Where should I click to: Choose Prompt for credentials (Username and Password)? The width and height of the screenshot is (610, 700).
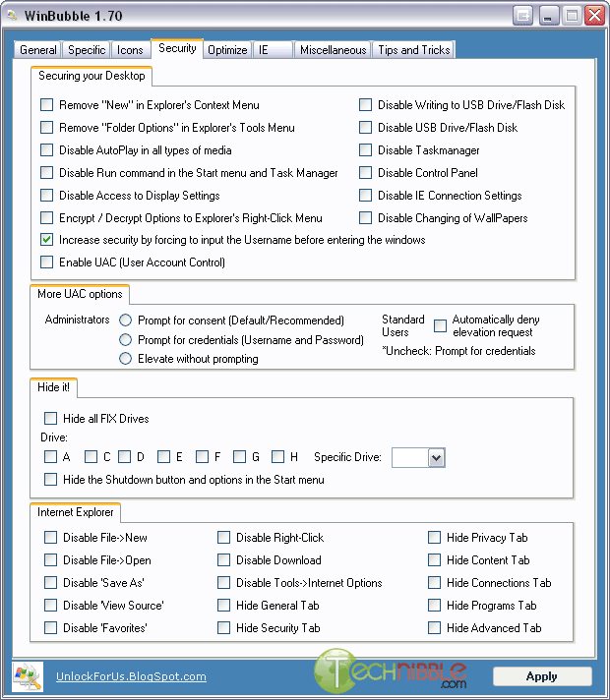pyautogui.click(x=125, y=340)
